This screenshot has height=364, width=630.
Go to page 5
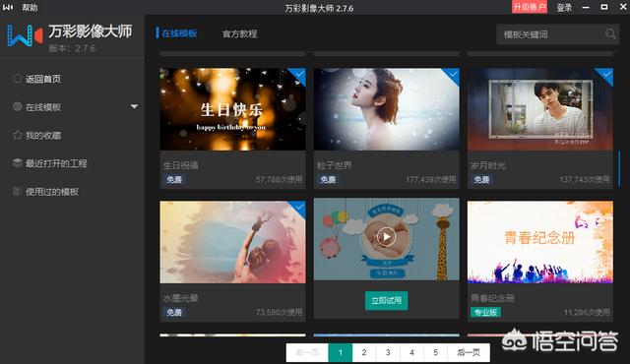click(435, 352)
